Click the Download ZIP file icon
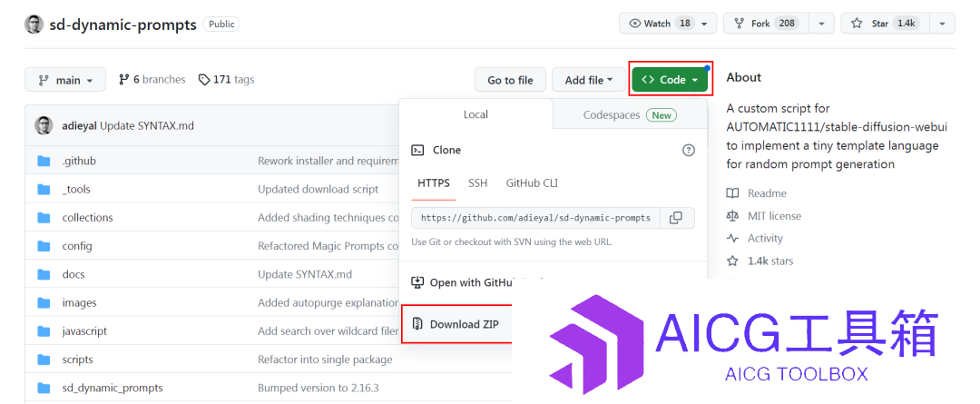Viewport: 980px width, 404px height. (x=417, y=324)
